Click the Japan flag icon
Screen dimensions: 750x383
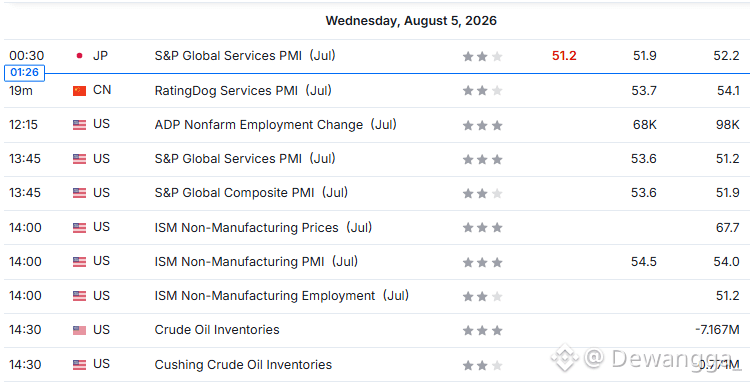[x=79, y=56]
